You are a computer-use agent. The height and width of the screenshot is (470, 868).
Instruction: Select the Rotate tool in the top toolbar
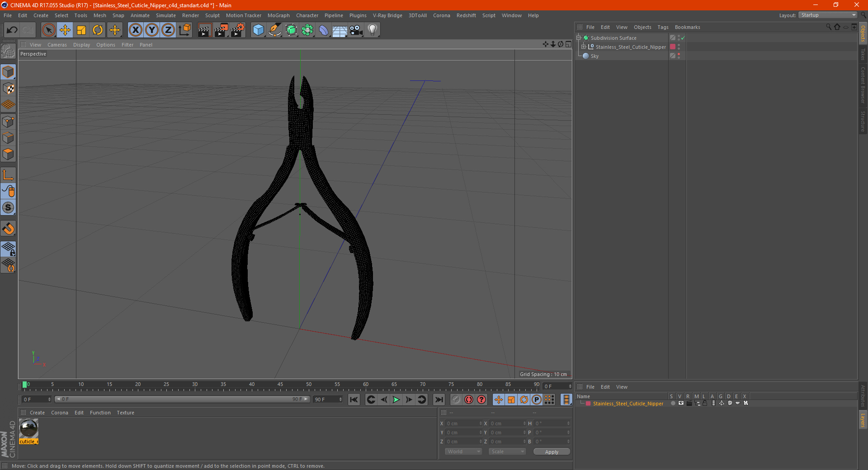pos(98,30)
